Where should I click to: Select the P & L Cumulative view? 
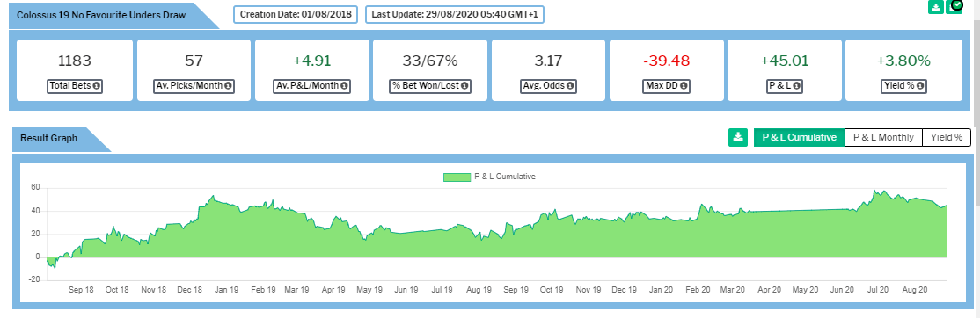800,137
